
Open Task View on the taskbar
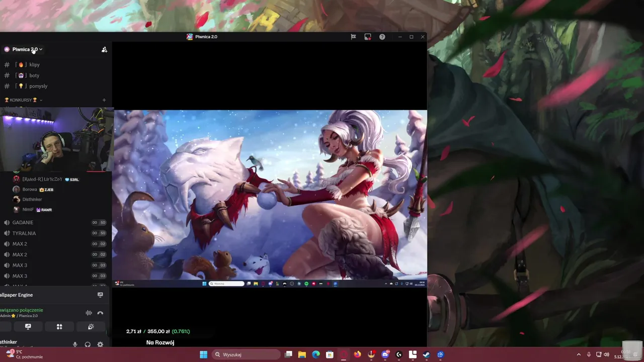click(x=288, y=354)
